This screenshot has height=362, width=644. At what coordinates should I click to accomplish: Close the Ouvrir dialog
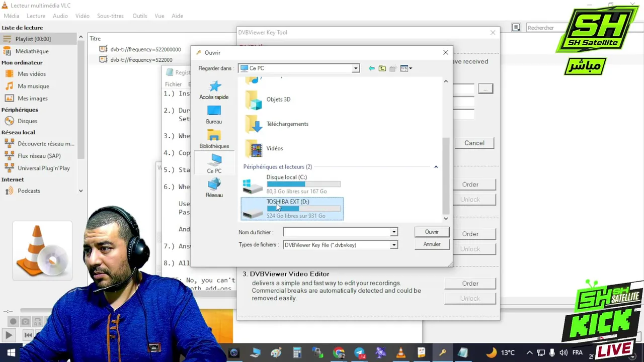(445, 52)
